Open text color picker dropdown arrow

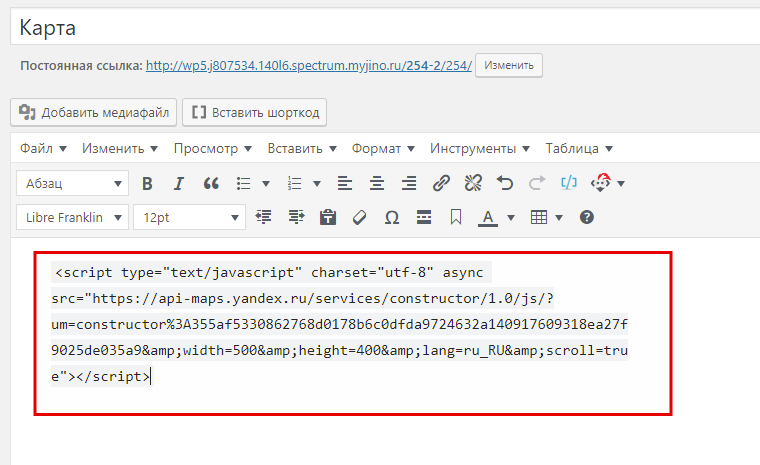[x=511, y=218]
